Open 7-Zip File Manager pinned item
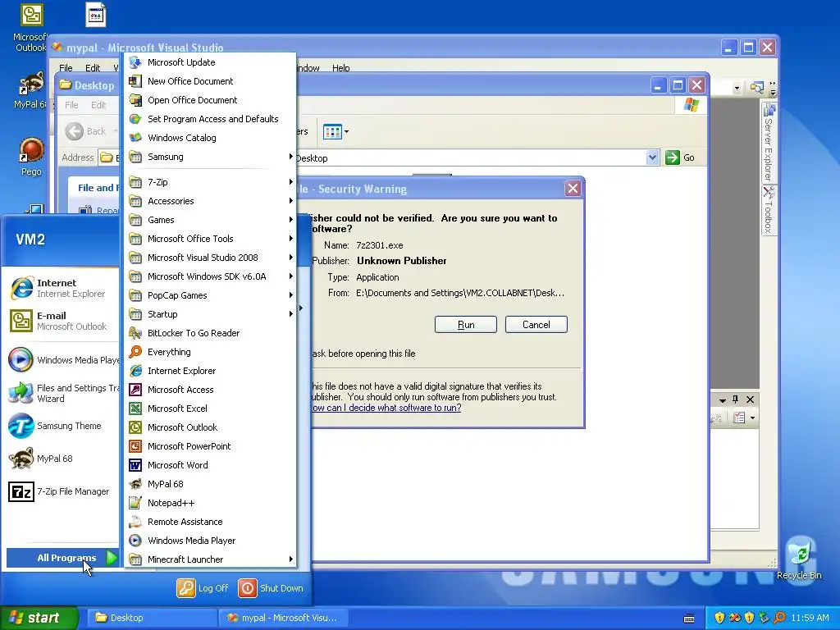Viewport: 840px width, 630px height. click(x=62, y=491)
